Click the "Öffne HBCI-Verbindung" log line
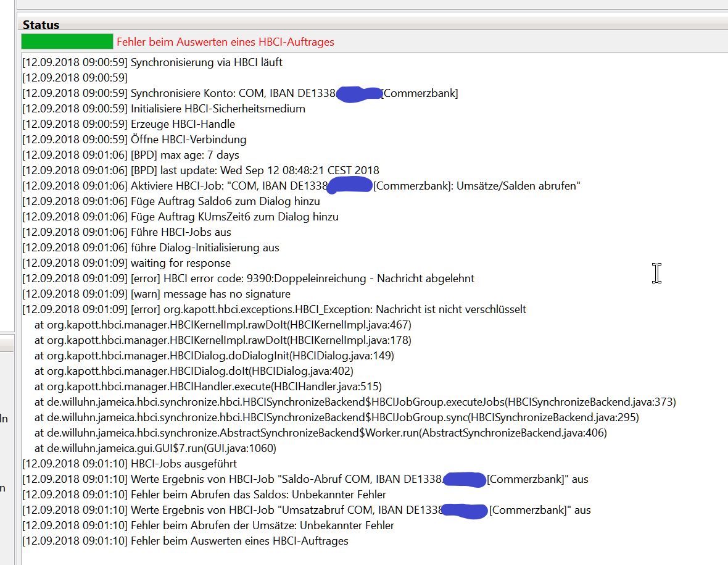The image size is (728, 565). point(188,140)
